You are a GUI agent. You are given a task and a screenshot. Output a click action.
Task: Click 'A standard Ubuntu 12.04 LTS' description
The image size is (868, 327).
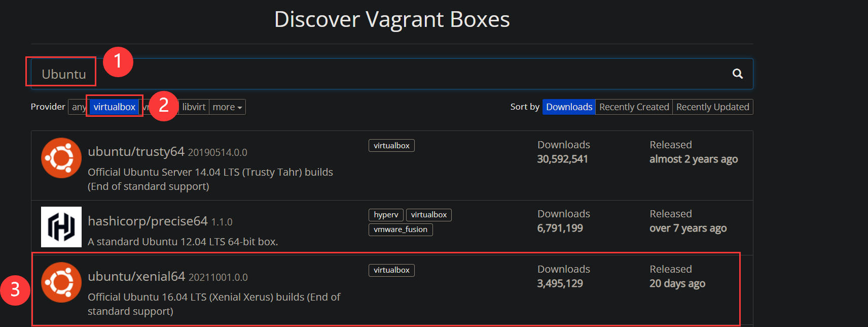click(x=183, y=242)
